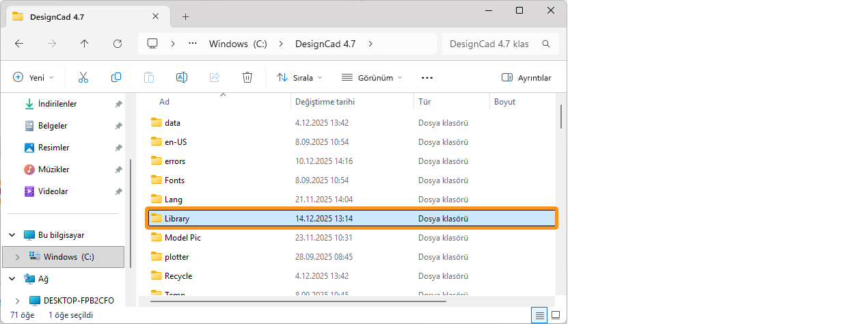868x324 pixels.
Task: Click the Copy icon in toolbar
Action: [116, 77]
